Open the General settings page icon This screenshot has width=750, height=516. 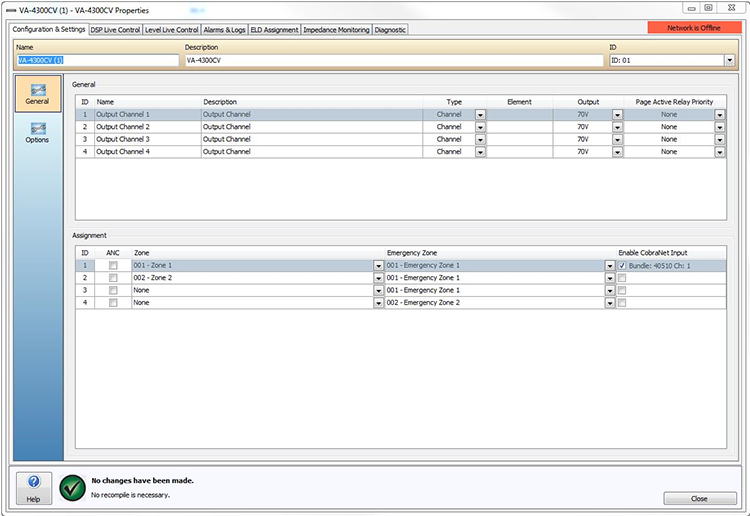38,94
